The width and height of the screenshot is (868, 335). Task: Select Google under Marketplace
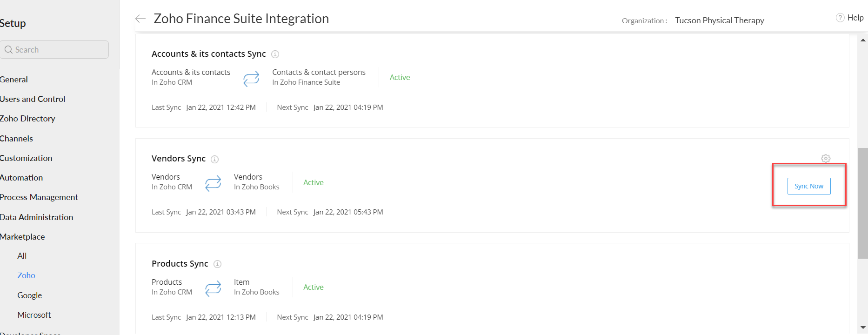click(30, 295)
